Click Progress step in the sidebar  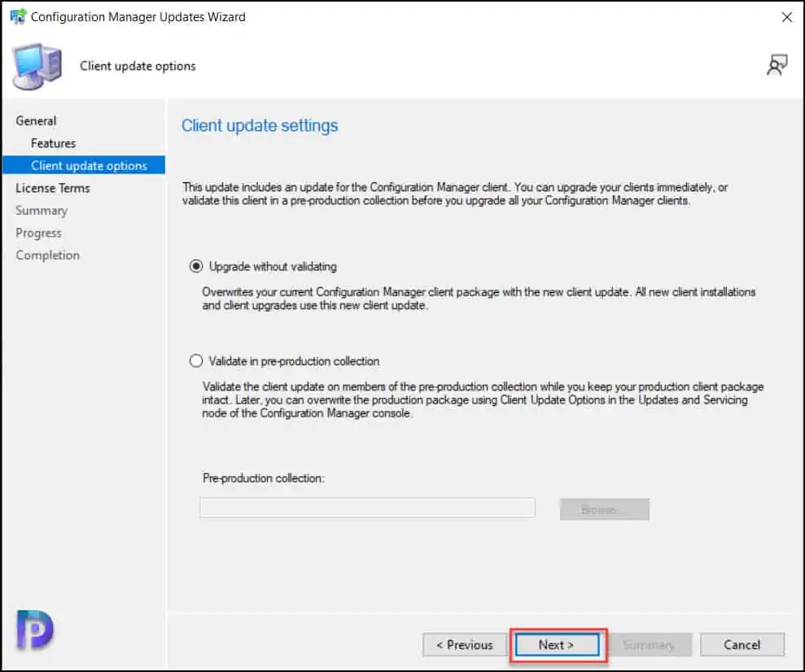click(38, 233)
